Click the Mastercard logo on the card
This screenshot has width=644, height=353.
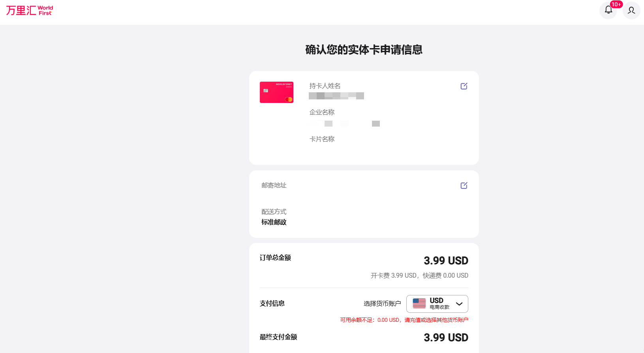coord(289,99)
